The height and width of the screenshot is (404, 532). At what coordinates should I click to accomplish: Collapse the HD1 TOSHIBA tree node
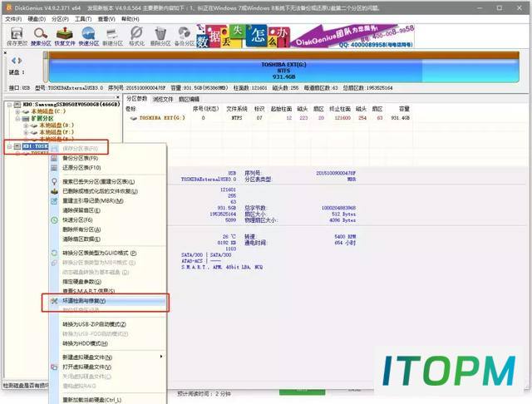click(x=10, y=146)
